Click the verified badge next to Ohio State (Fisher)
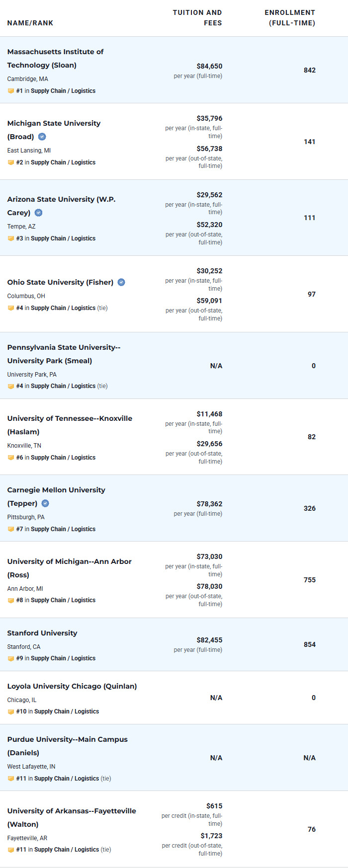The height and width of the screenshot is (868, 348). 121,282
